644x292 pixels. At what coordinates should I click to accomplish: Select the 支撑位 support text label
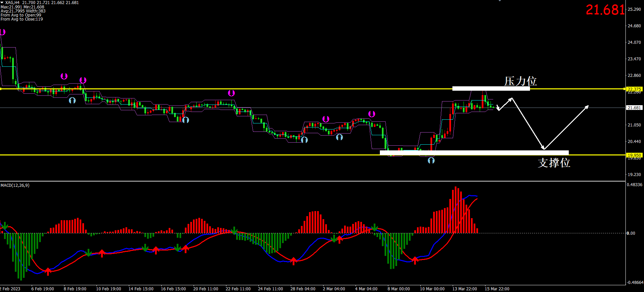[x=554, y=163]
